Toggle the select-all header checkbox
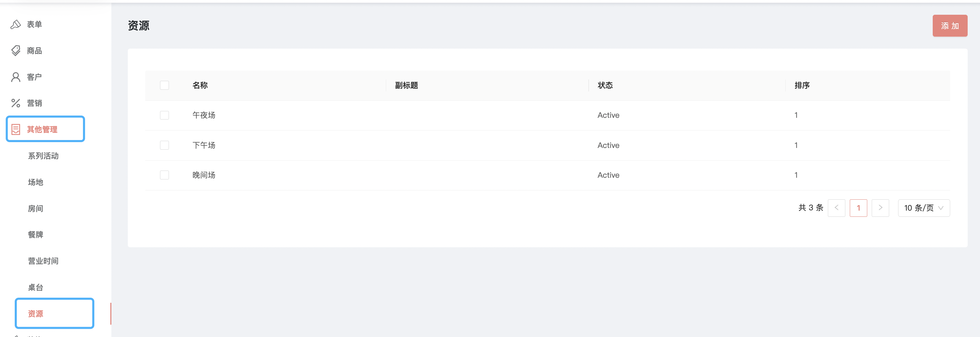This screenshot has width=980, height=337. (164, 85)
